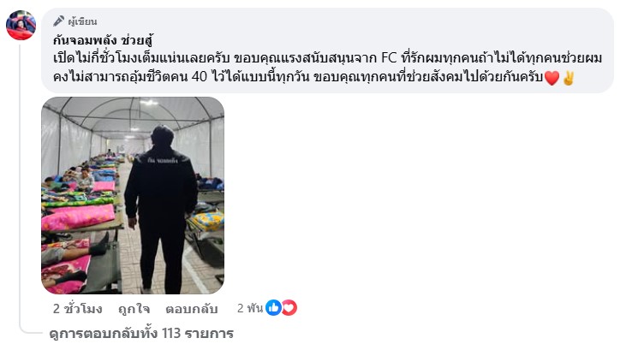Click the FC word in comment text
The image size is (644, 344).
point(389,58)
